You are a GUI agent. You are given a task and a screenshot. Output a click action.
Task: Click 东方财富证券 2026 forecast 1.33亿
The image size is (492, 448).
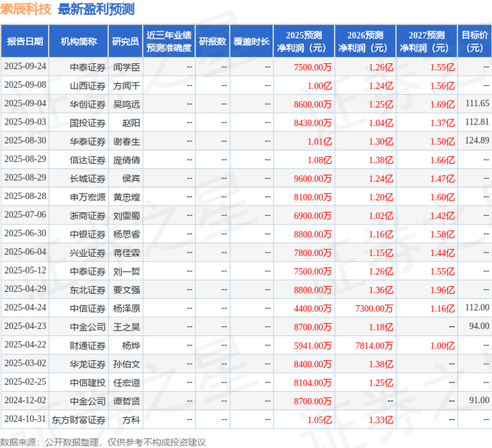(381, 420)
